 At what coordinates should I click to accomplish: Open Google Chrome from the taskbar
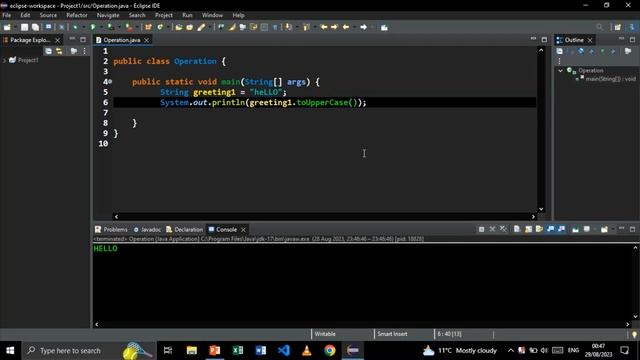330,351
